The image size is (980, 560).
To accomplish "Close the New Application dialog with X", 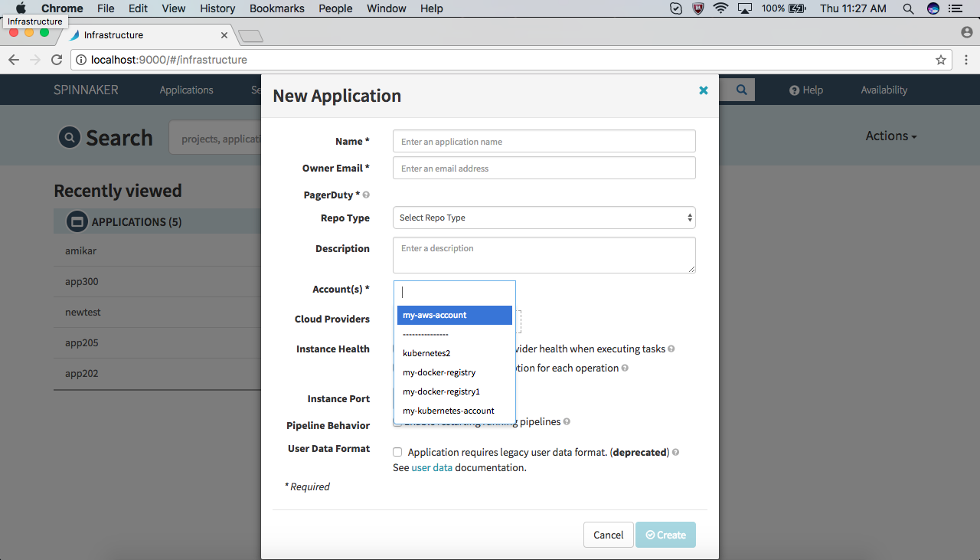I will tap(704, 90).
